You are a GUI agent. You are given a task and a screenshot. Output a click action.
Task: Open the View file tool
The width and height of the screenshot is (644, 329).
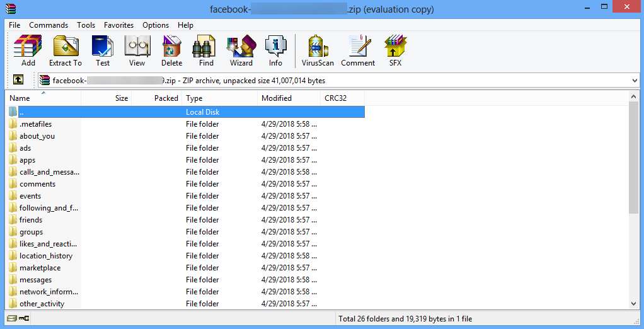[137, 50]
